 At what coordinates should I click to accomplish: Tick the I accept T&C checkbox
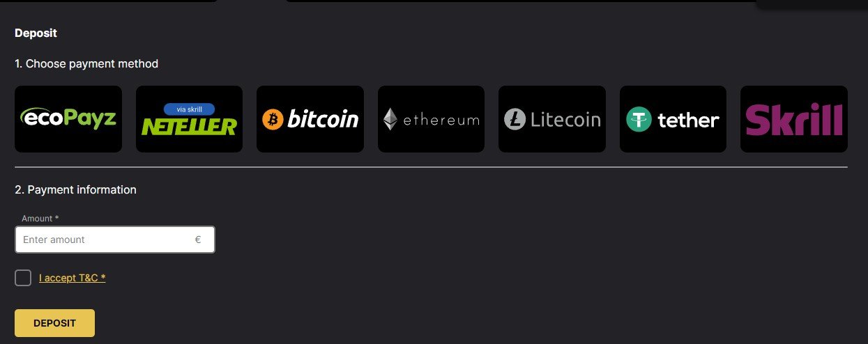click(x=23, y=278)
